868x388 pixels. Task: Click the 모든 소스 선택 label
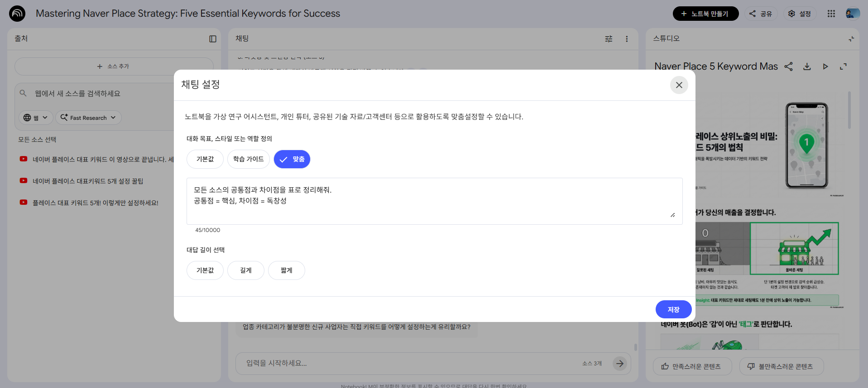click(37, 139)
